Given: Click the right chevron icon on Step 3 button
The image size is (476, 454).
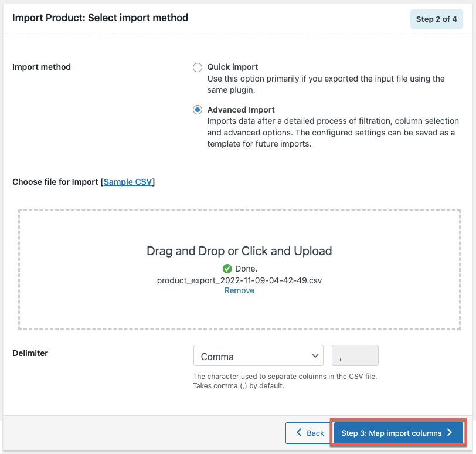Looking at the screenshot, I should [450, 433].
